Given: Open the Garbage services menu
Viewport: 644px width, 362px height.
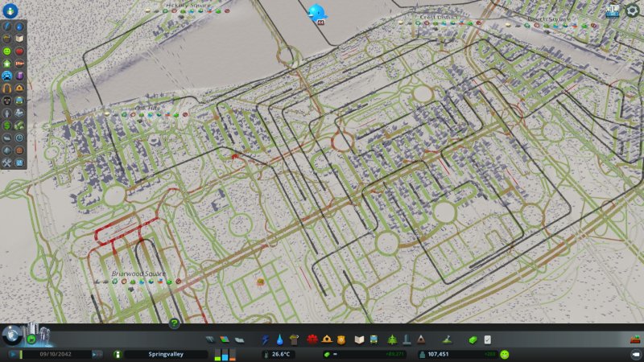Looking at the screenshot, I should click(294, 339).
